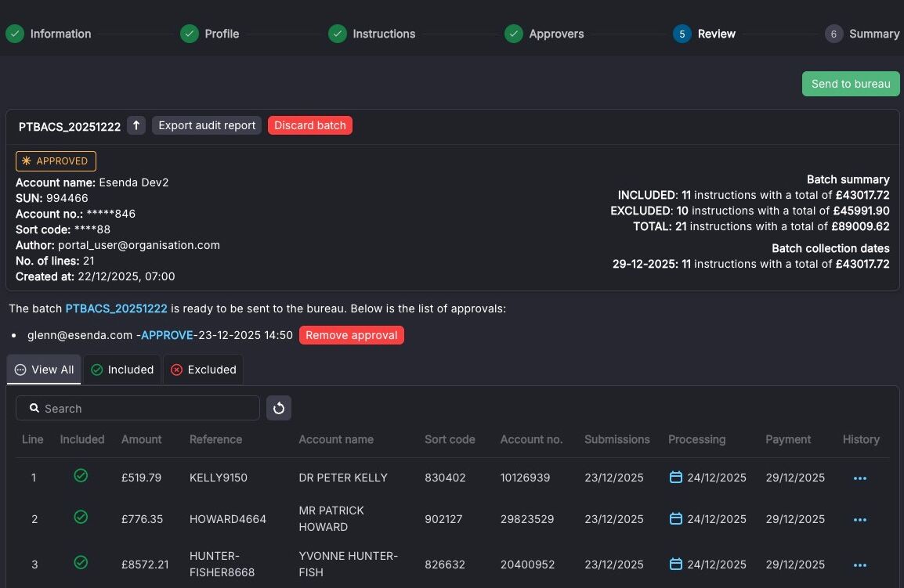Click account number 29823529
The width and height of the screenshot is (904, 588).
[527, 519]
